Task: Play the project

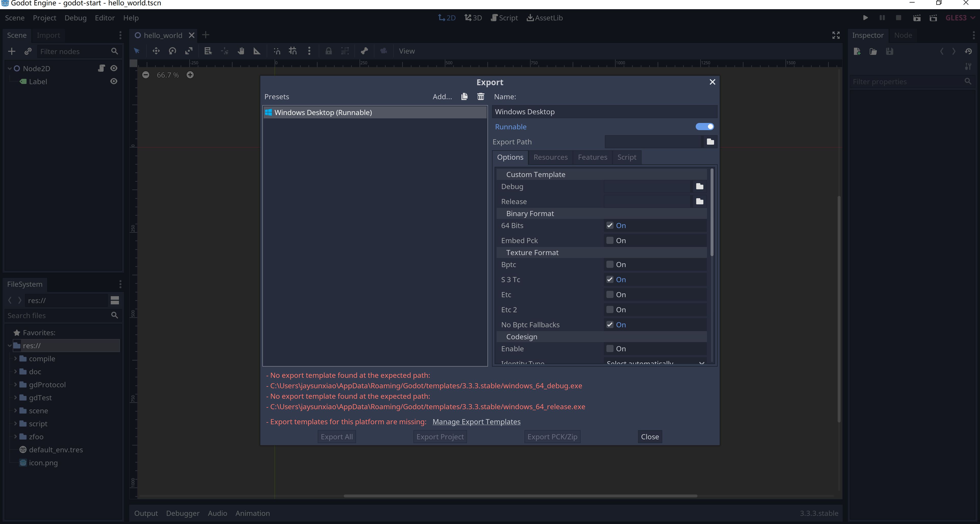Action: point(865,18)
